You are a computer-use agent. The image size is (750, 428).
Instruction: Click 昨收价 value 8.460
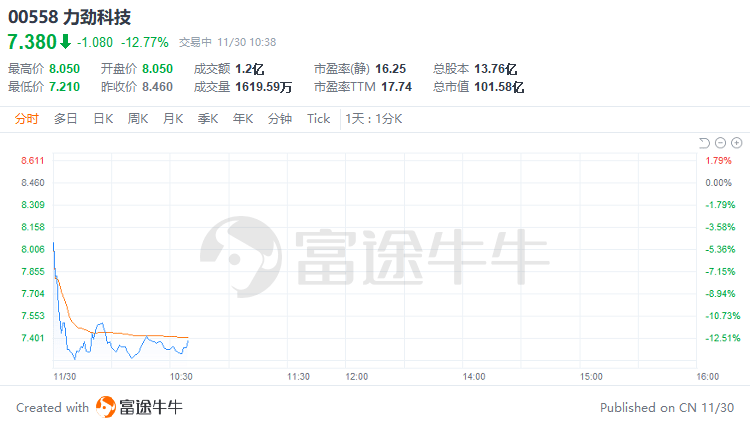point(157,87)
